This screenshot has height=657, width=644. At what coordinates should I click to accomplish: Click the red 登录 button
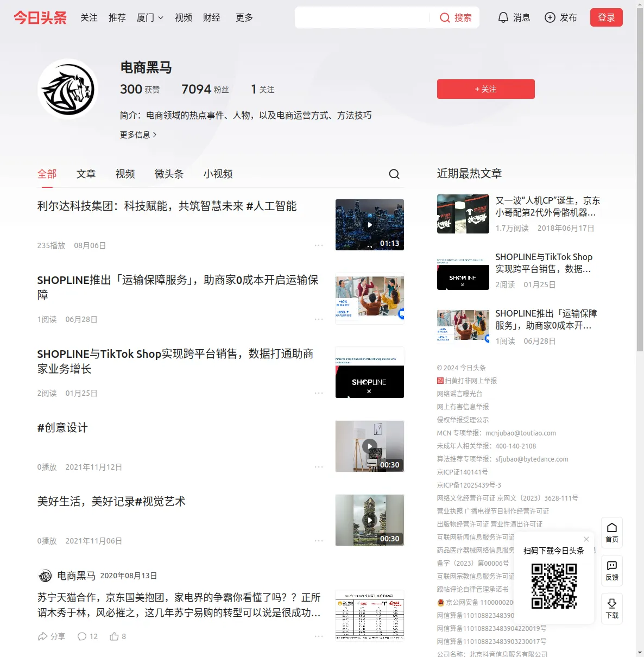[x=607, y=17]
